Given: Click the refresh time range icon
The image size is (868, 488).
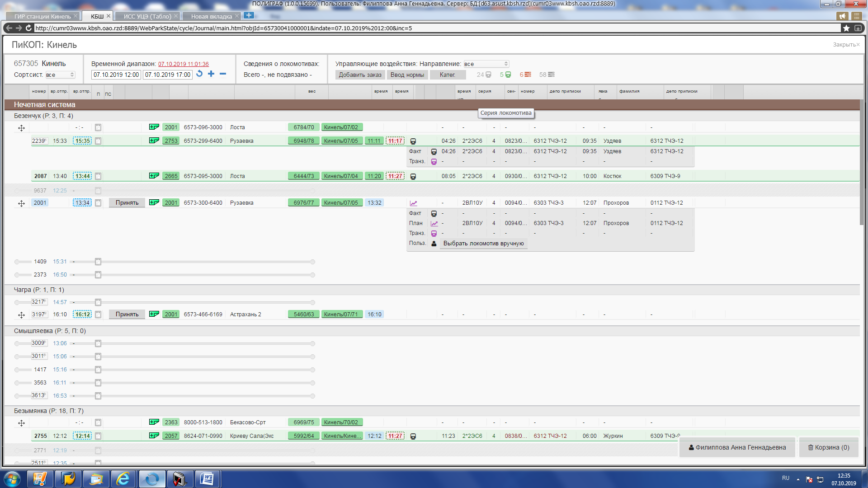Looking at the screenshot, I should (199, 74).
